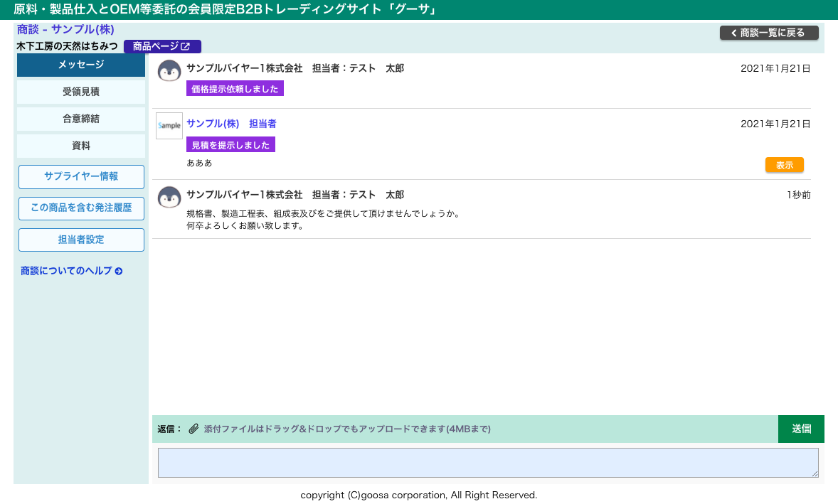Click the サンプル(株) 担当者 sender link
The width and height of the screenshot is (838, 504).
231,124
